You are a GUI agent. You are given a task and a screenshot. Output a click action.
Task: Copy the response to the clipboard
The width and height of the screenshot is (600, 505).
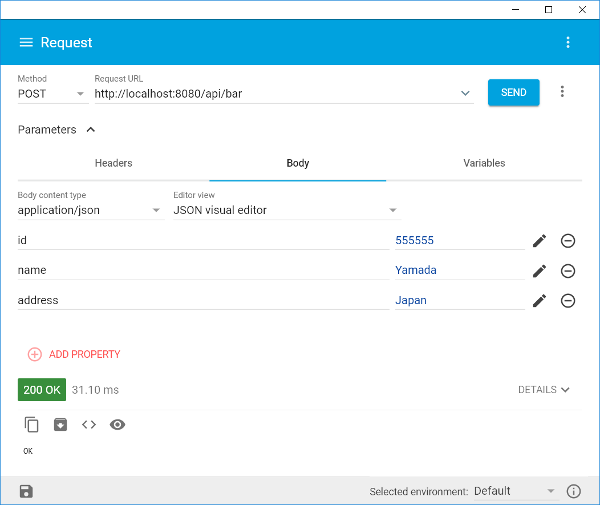pyautogui.click(x=31, y=425)
